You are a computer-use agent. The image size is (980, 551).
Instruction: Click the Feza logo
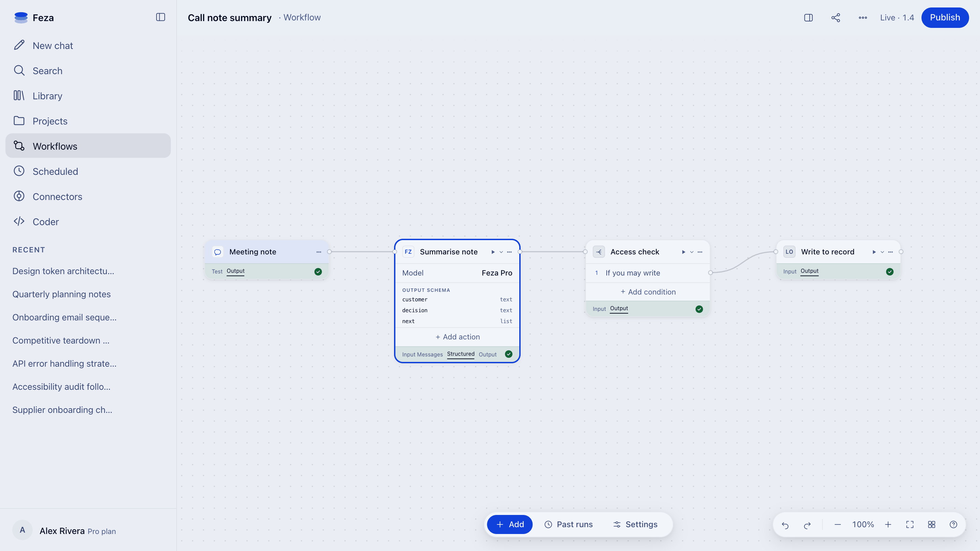coord(21,17)
